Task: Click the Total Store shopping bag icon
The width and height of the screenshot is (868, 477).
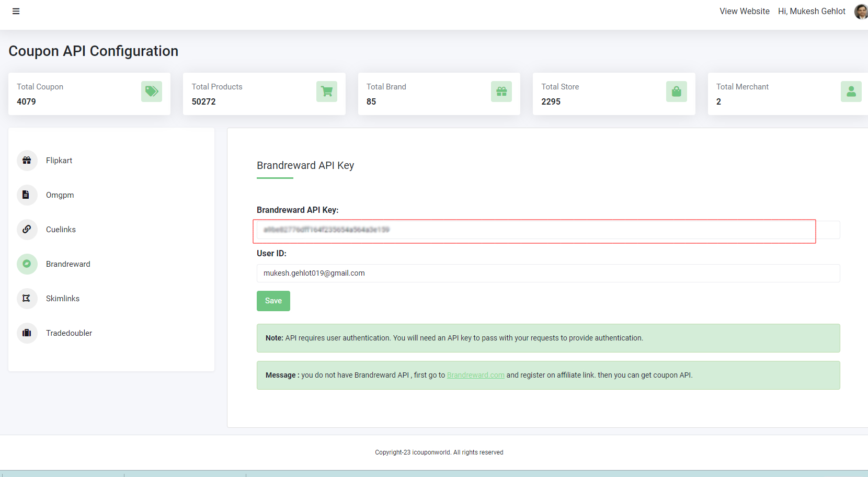Action: [676, 92]
